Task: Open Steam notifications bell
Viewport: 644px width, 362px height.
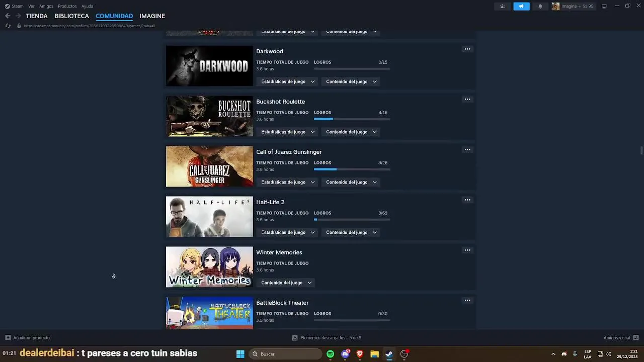Action: coord(540,6)
